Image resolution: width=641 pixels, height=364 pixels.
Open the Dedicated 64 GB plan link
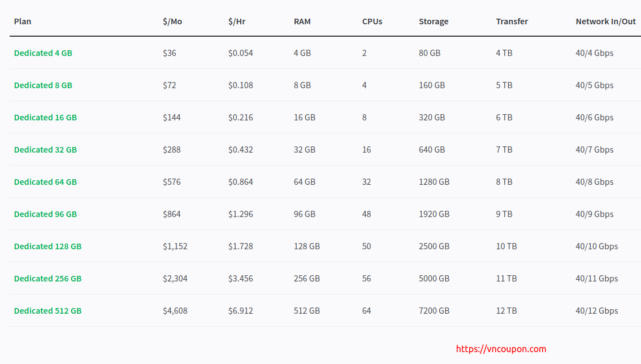coord(45,182)
